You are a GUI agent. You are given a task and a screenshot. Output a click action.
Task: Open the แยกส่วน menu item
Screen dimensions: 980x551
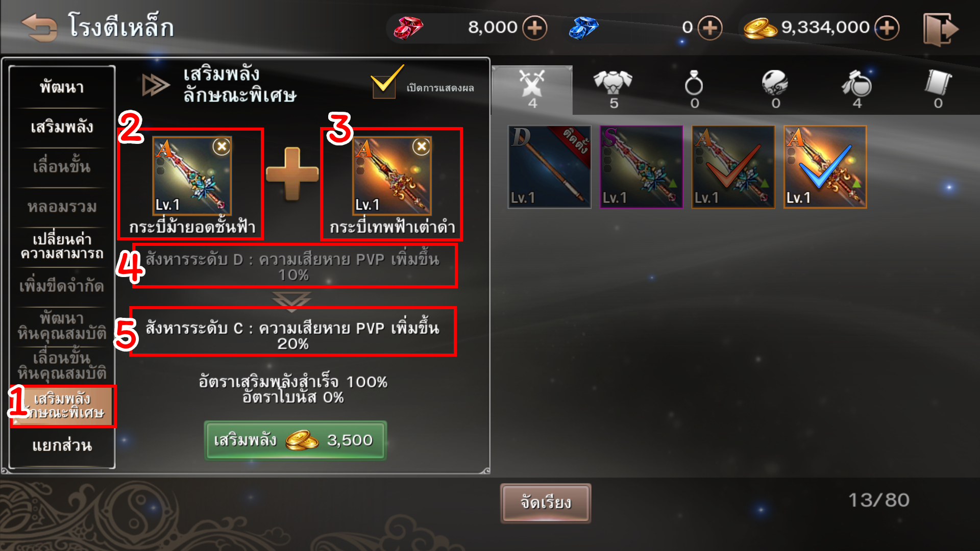(62, 446)
